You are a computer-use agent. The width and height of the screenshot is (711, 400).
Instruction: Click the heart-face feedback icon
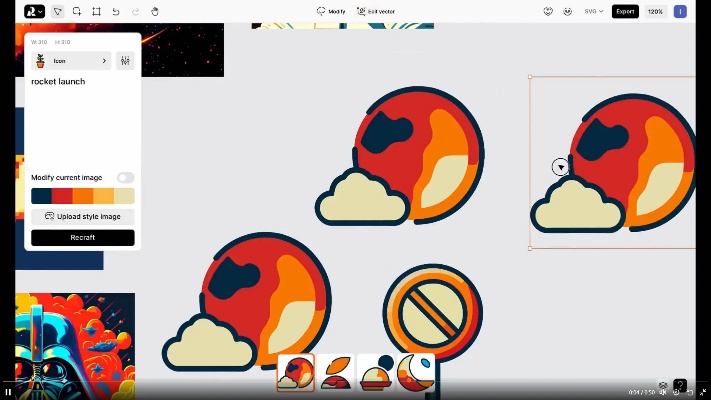(548, 11)
